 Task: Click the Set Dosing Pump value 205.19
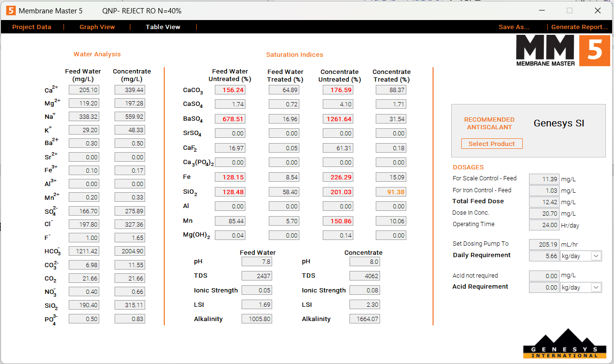point(544,244)
